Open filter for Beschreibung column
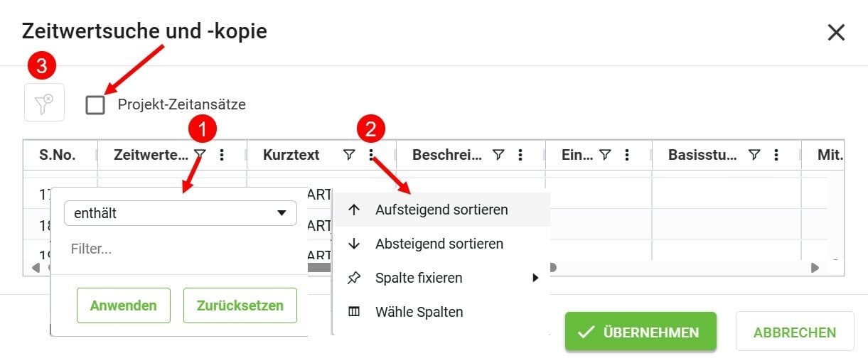Image resolution: width=868 pixels, height=363 pixels. 499,154
